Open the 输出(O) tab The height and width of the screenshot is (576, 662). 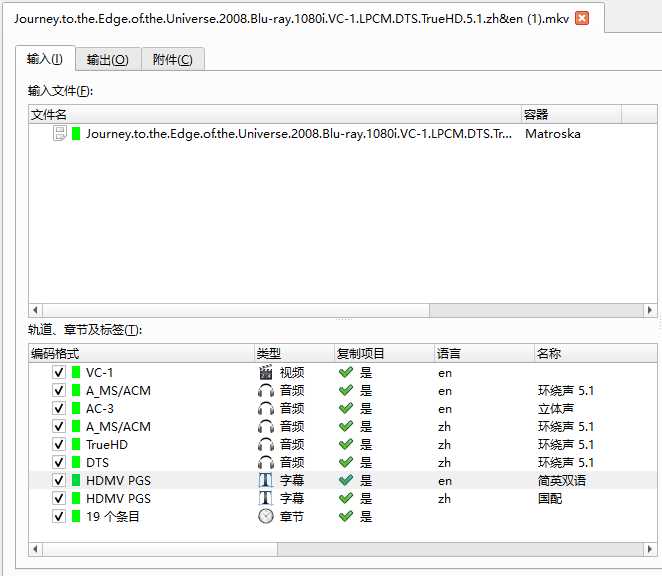point(108,60)
